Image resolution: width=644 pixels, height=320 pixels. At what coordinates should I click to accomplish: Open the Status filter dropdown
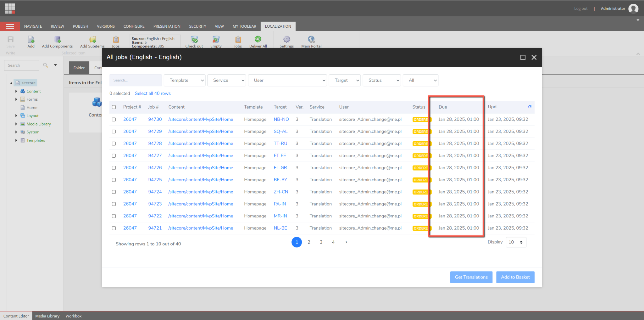tap(382, 80)
